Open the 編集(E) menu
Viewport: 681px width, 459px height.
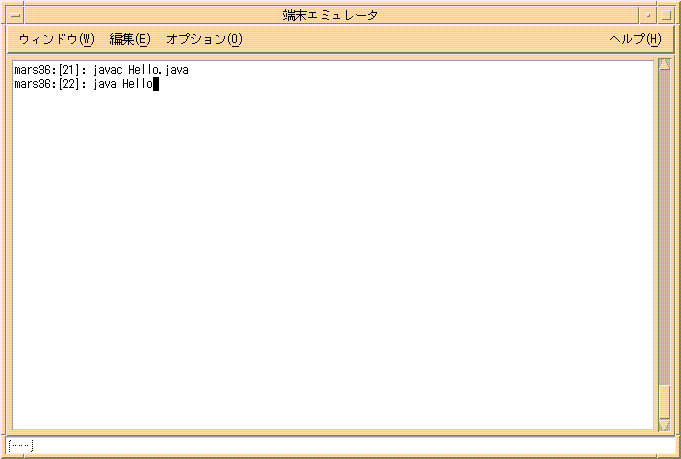(130, 39)
